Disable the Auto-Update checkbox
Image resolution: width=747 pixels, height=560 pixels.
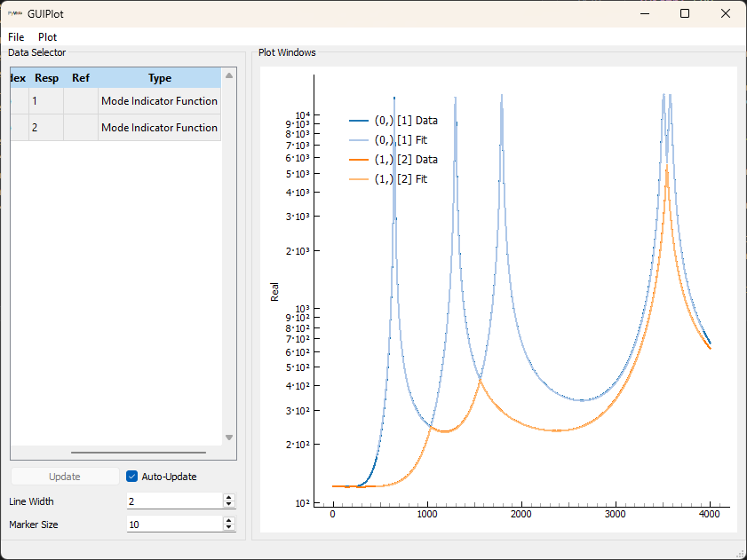(x=132, y=477)
